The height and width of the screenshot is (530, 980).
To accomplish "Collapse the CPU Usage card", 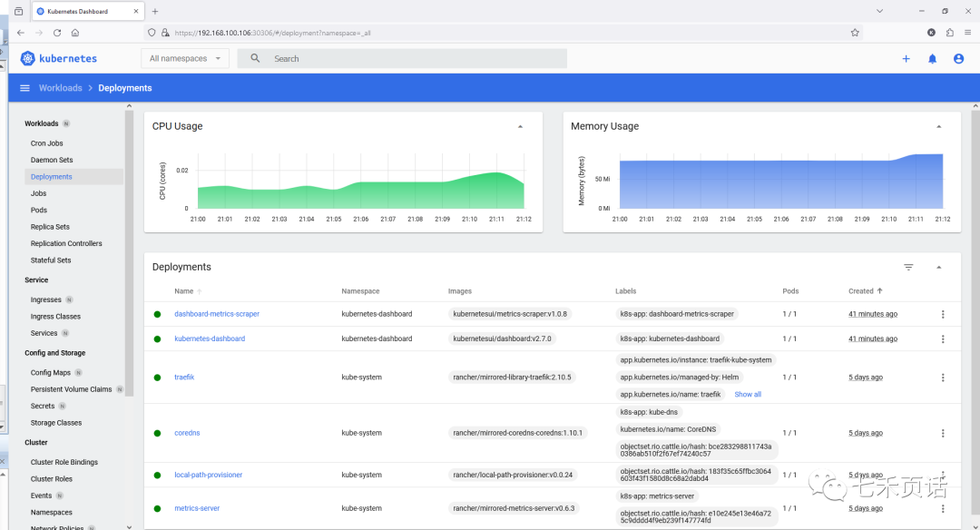I will coord(520,126).
